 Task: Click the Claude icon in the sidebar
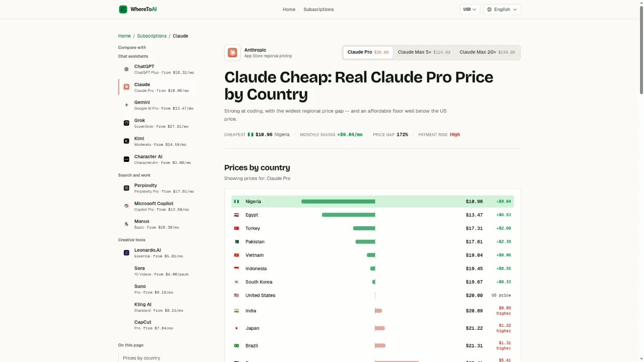[x=126, y=87]
